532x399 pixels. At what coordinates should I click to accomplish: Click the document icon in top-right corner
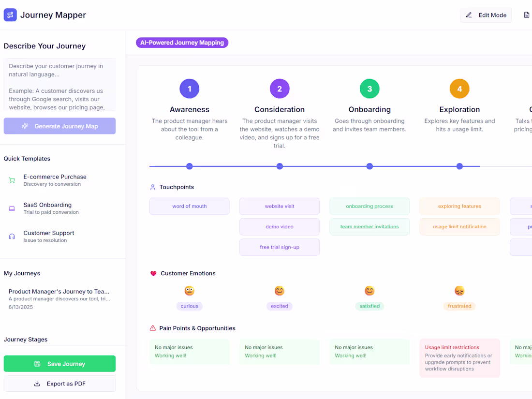(x=527, y=15)
